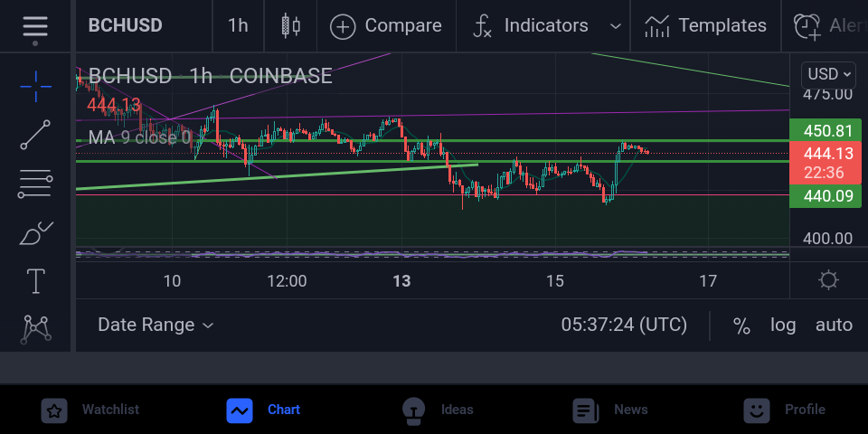Toggle auto scale mode

pyautogui.click(x=834, y=325)
